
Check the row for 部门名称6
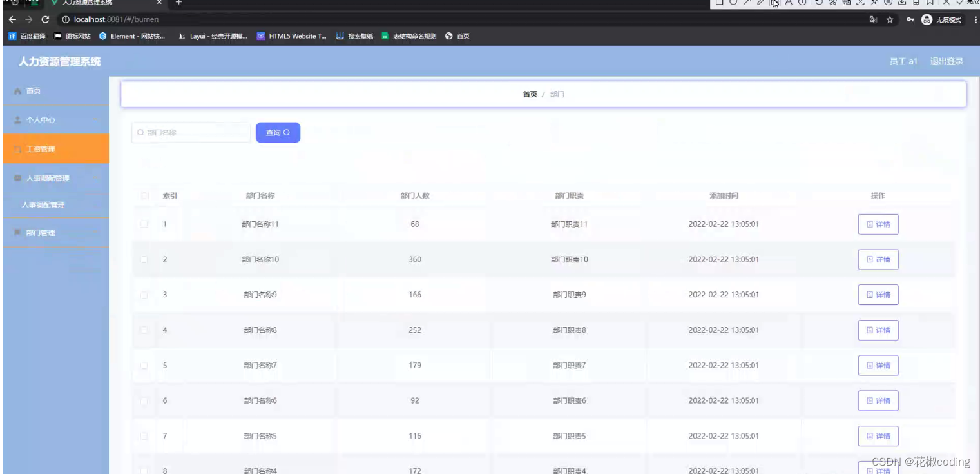(x=144, y=401)
